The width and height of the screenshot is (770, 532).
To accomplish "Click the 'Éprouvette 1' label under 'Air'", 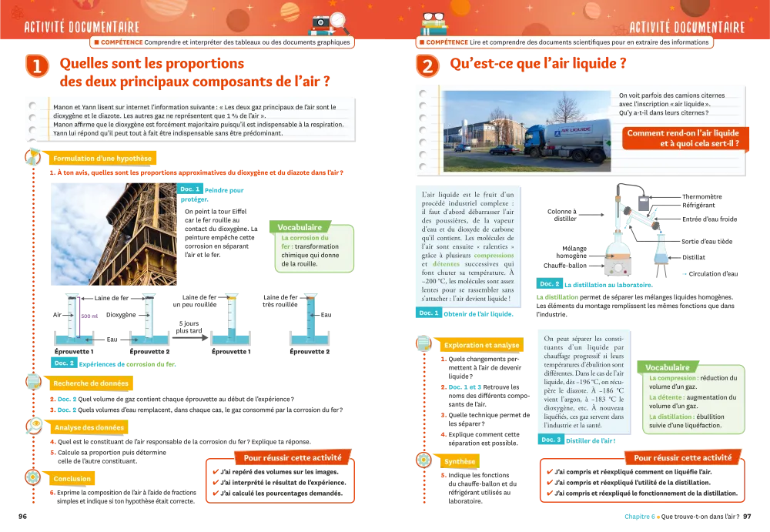I will [74, 352].
